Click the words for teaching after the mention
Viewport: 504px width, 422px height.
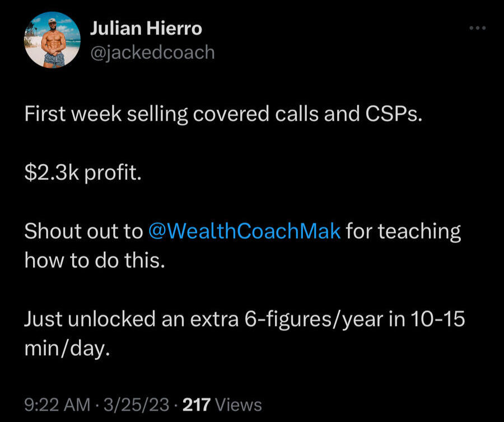[x=403, y=231]
